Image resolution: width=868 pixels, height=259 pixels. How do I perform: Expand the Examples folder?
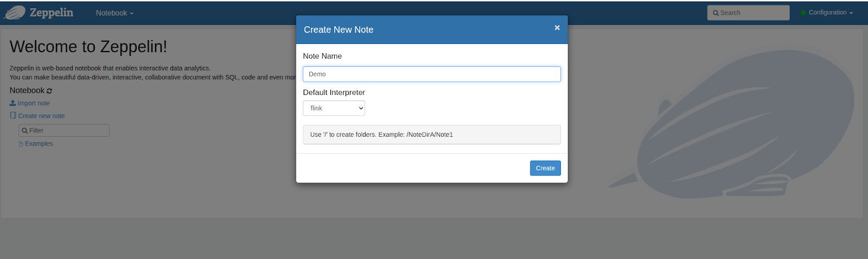[x=39, y=144]
